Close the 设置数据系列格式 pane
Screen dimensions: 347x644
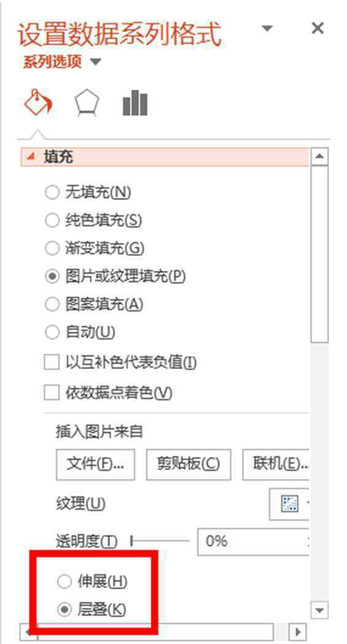(318, 28)
